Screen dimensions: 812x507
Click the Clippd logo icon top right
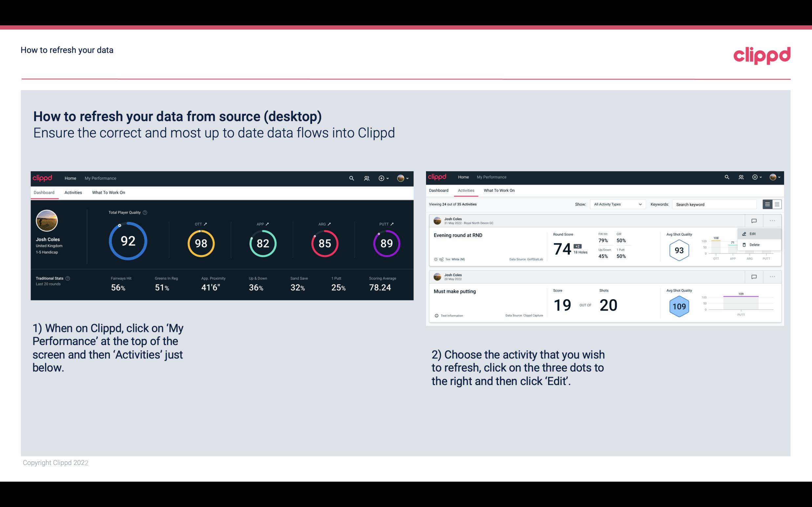tap(762, 54)
